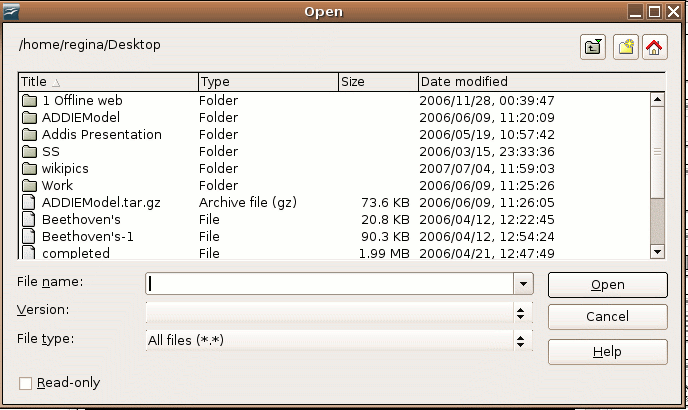The width and height of the screenshot is (688, 410).
Task: Click the ADDIEModel.tar.gz file icon
Action: tap(29, 202)
